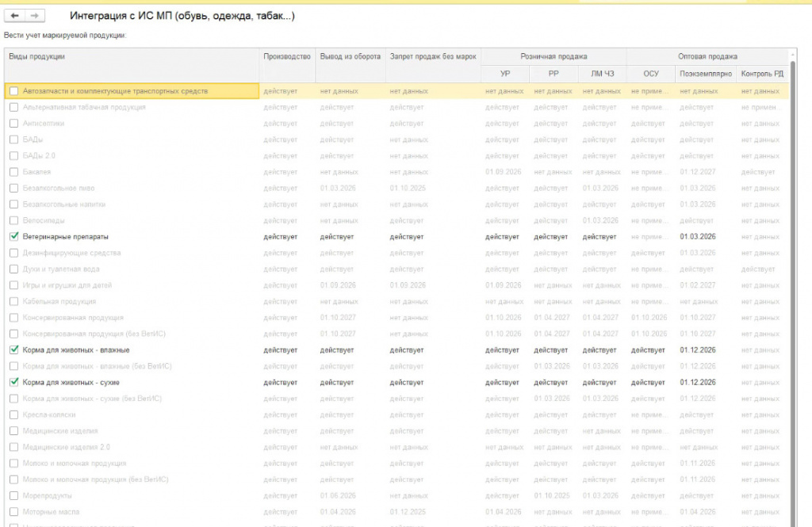Viewport: 812px width, 527px height.
Task: Turn on the Велосипеды checkbox
Action: point(14,220)
